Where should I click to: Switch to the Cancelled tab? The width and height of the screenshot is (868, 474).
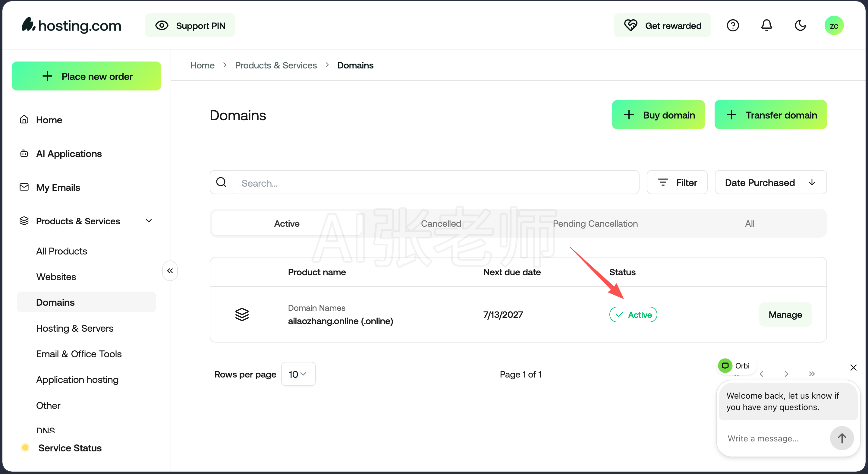pyautogui.click(x=441, y=223)
